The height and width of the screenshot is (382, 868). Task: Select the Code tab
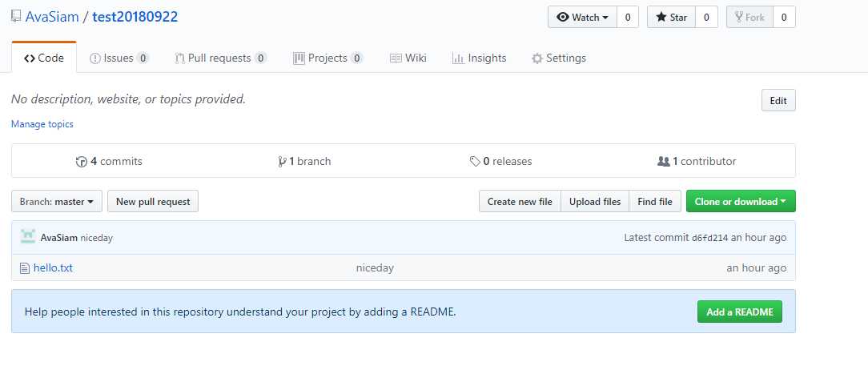click(44, 58)
